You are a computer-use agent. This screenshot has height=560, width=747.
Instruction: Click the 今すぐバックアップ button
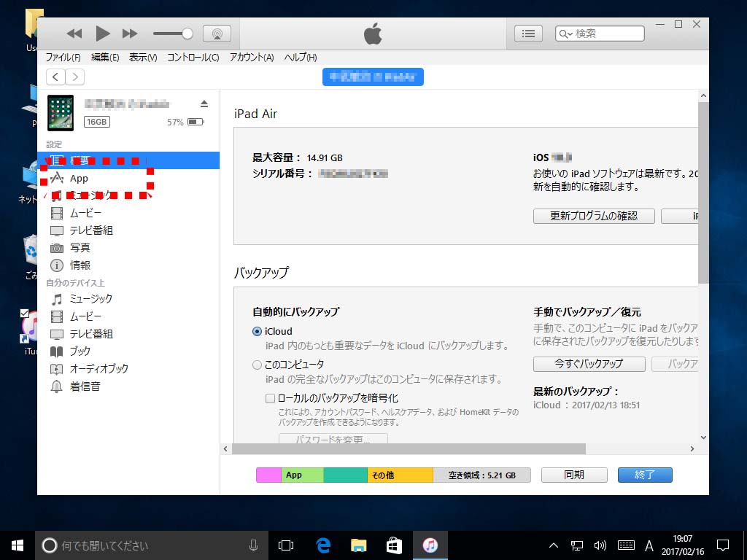pos(589,363)
